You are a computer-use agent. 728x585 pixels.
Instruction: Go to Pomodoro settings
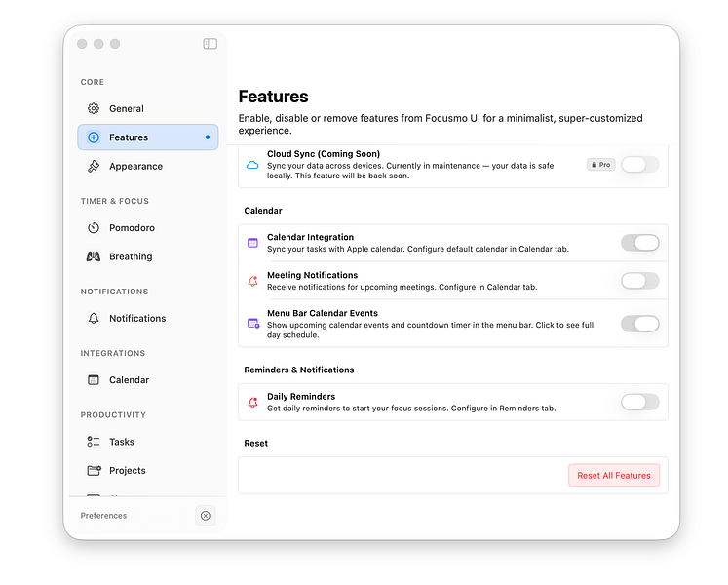[x=147, y=228]
